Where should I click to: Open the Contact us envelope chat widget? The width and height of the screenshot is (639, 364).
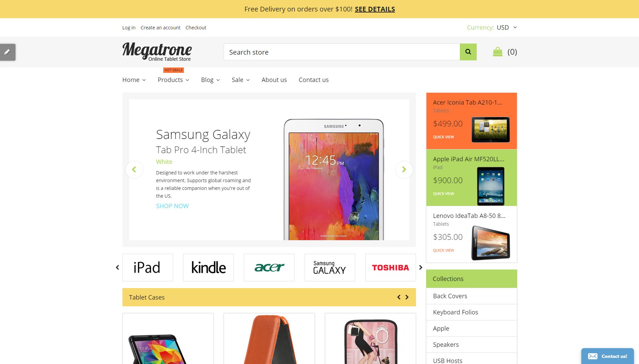[x=607, y=356]
